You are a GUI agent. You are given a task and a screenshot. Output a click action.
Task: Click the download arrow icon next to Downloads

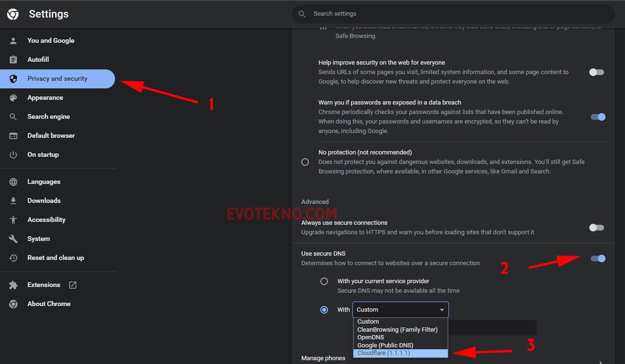[x=13, y=201]
